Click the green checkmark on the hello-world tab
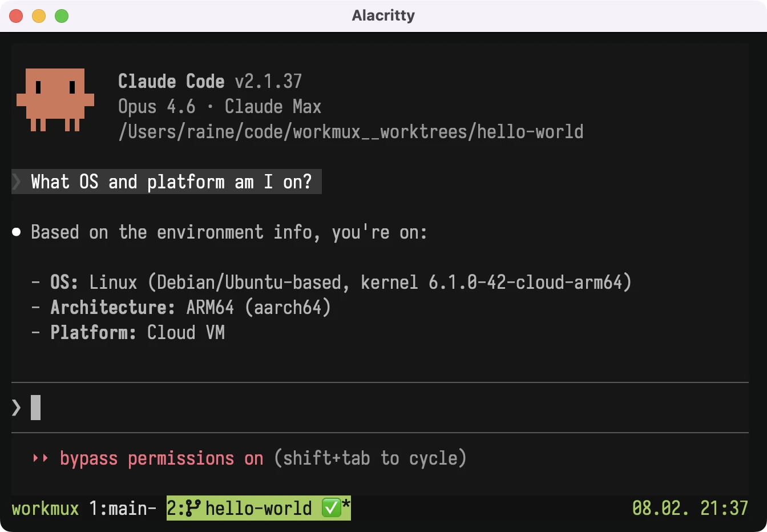Image resolution: width=767 pixels, height=532 pixels. pos(332,508)
